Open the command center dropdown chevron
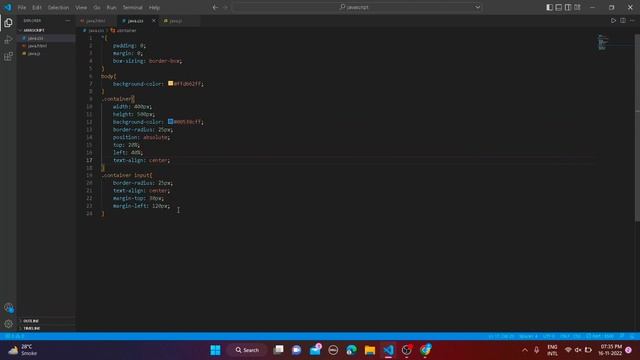 tap(477, 7)
